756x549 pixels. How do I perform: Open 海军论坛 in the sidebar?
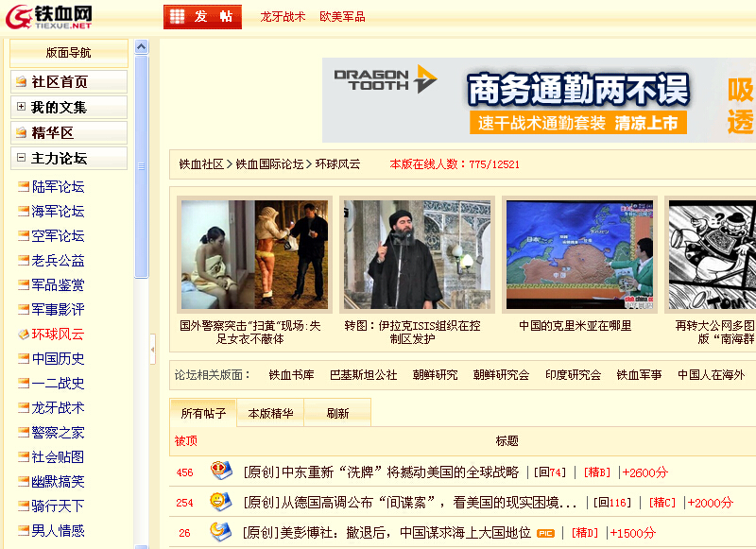[x=58, y=212]
